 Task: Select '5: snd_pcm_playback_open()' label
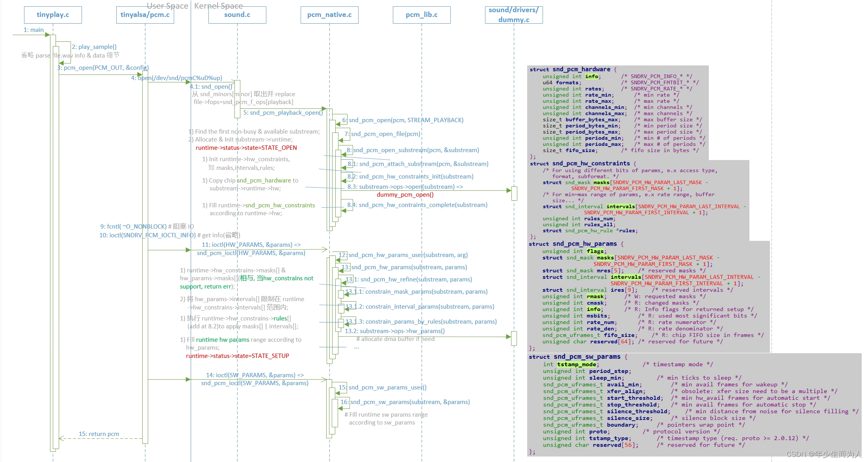pos(283,113)
